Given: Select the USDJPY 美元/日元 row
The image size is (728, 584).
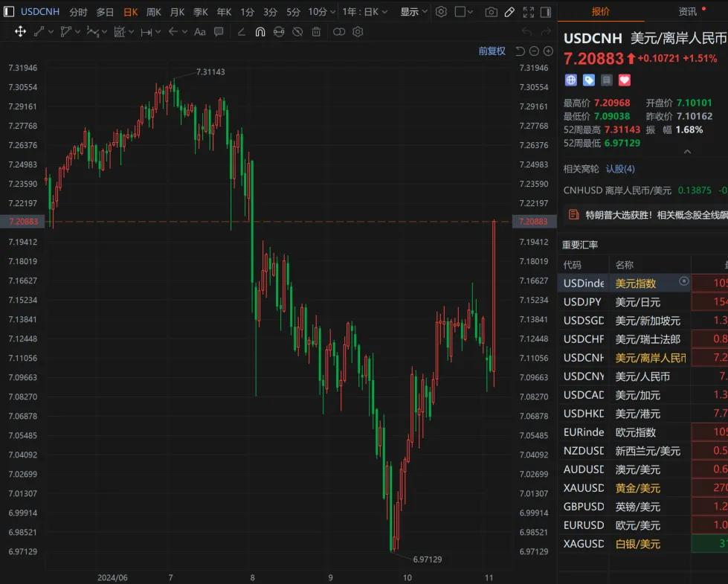Looking at the screenshot, I should pos(625,302).
